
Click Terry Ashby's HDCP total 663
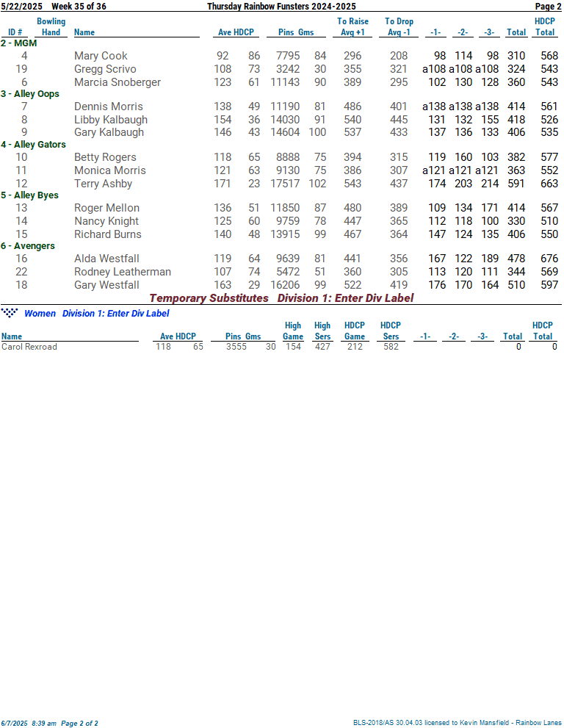[549, 184]
